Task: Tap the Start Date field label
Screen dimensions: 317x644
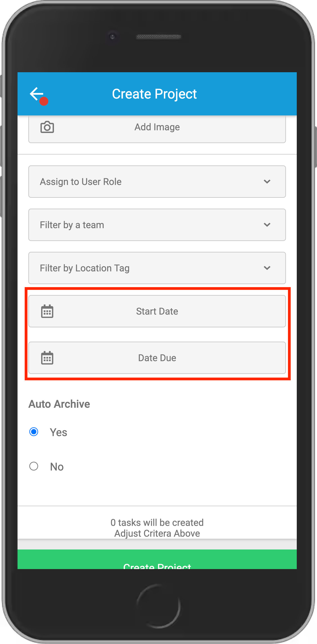Action: click(x=157, y=311)
